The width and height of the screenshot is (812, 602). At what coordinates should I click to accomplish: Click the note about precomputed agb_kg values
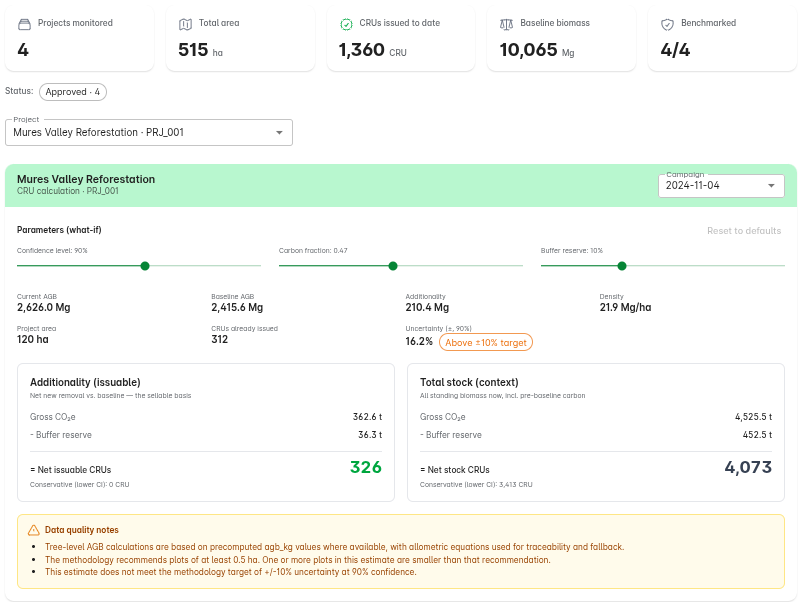pyautogui.click(x=335, y=547)
